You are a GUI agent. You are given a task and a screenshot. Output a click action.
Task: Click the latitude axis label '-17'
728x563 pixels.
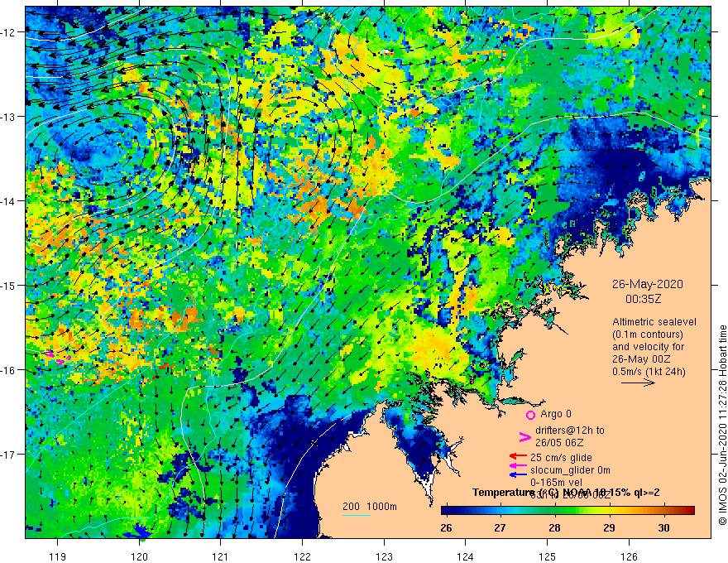click(8, 454)
